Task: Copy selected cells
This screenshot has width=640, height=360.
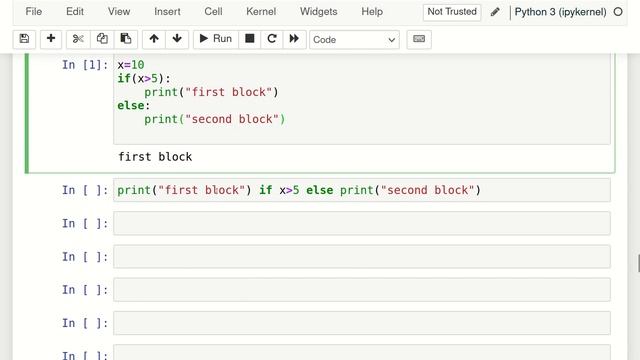Action: pyautogui.click(x=102, y=39)
